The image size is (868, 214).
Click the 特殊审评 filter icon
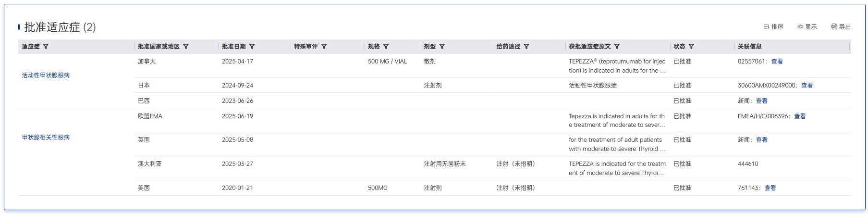[324, 47]
